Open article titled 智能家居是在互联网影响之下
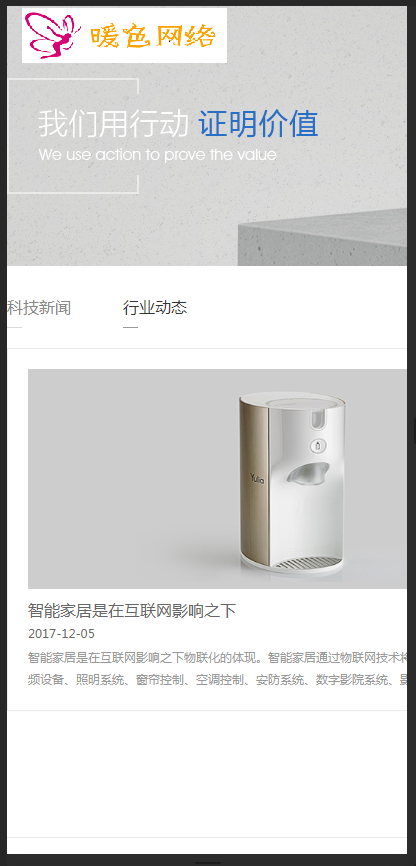The width and height of the screenshot is (416, 866). (x=132, y=611)
